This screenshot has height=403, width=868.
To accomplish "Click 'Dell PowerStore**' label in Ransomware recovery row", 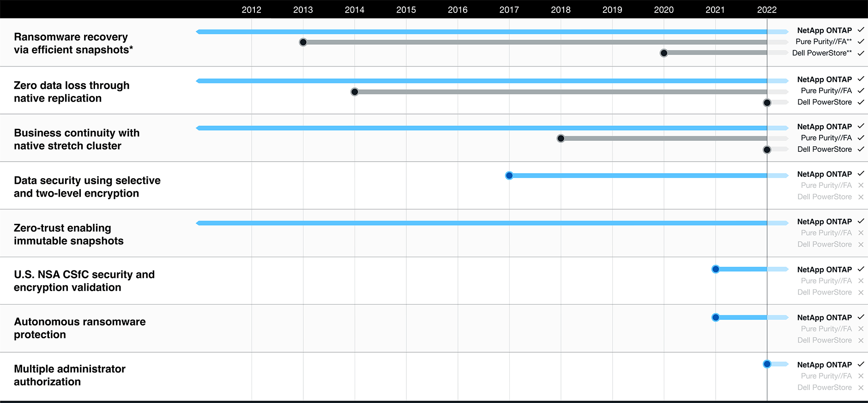I will coord(822,53).
